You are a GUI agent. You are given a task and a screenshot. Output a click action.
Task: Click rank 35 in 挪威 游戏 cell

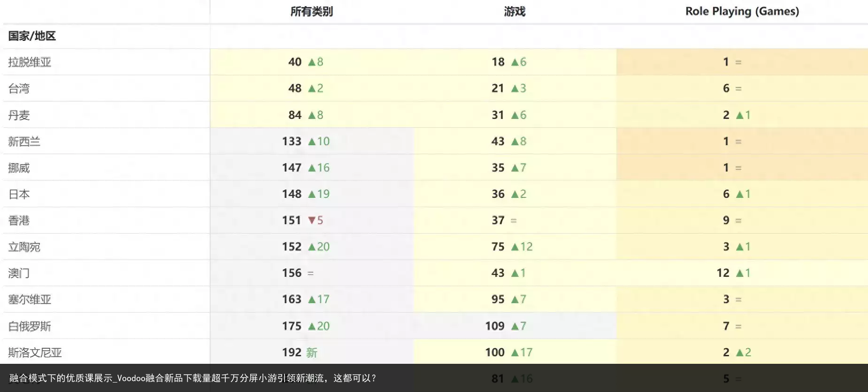(x=498, y=168)
